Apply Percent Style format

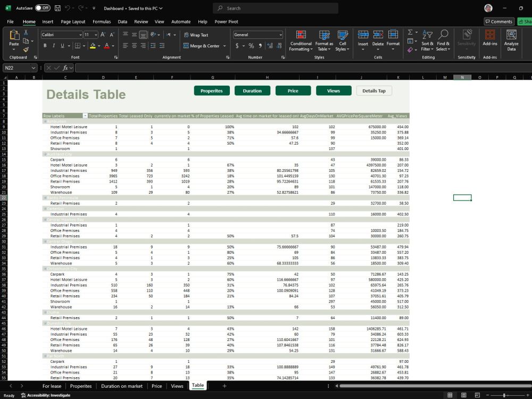click(251, 45)
